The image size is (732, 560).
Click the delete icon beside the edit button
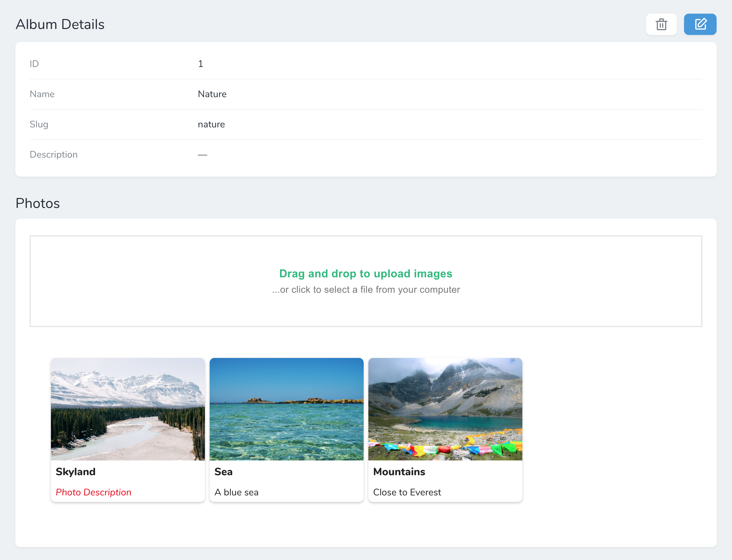coord(661,24)
